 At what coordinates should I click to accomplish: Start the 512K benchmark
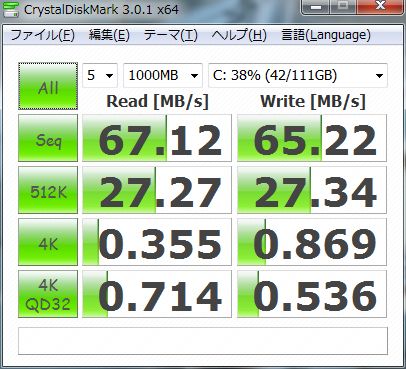click(x=48, y=190)
